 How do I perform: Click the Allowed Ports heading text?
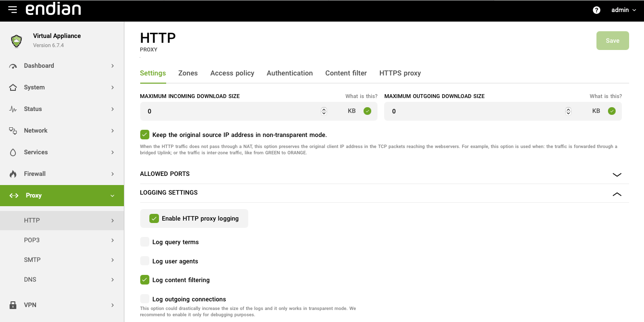click(165, 173)
